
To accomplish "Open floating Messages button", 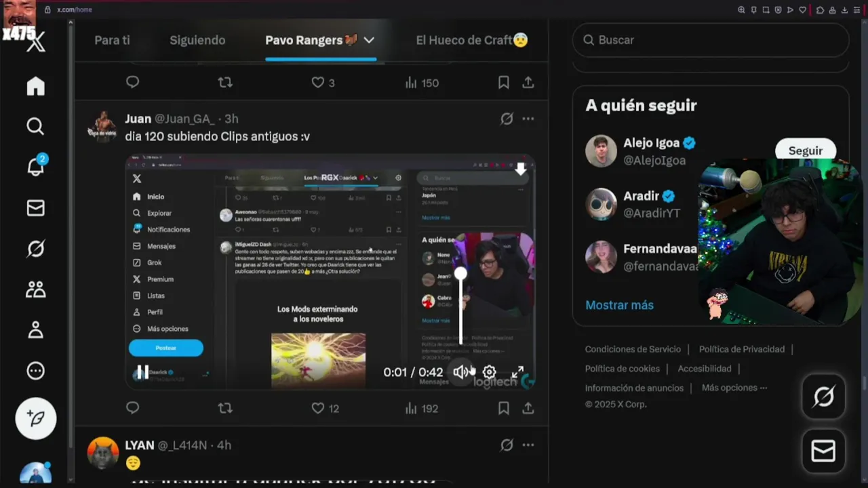I will (x=823, y=451).
